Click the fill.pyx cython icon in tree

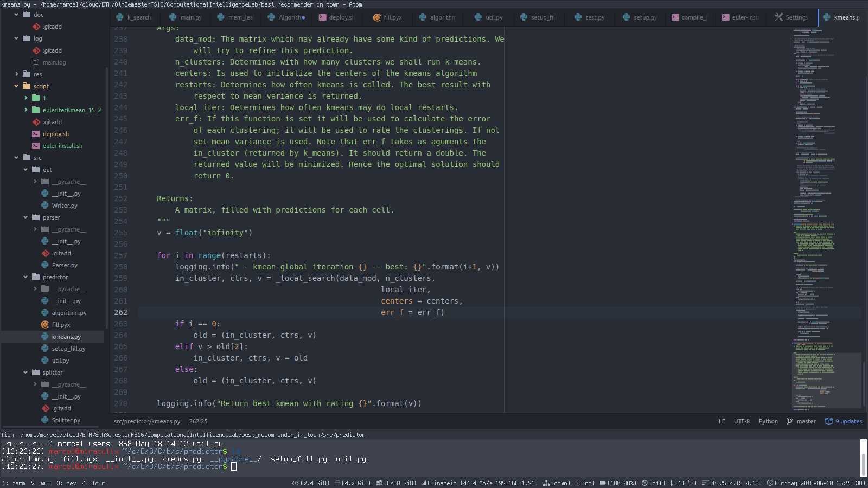45,325
